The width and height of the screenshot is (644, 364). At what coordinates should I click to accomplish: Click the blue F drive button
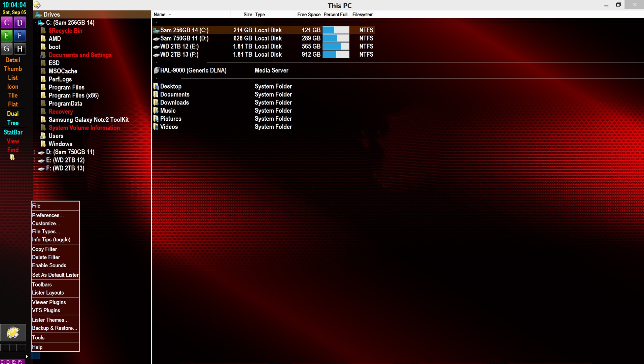tap(20, 36)
